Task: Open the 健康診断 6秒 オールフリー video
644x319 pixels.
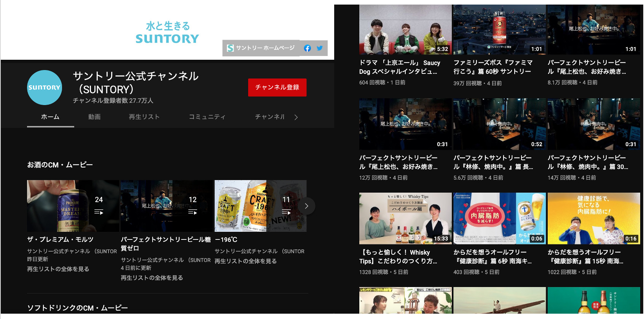Action: pyautogui.click(x=499, y=218)
